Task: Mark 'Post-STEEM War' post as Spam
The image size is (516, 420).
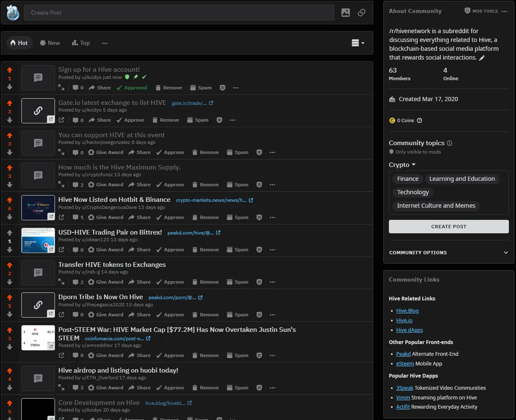Action: coord(237,355)
